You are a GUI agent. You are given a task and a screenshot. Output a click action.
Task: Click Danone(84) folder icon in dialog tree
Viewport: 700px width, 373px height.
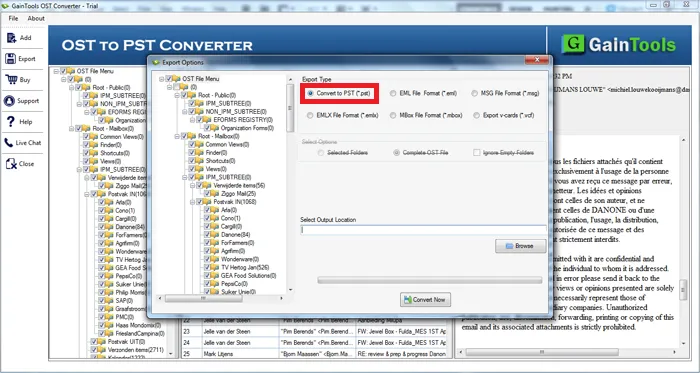pos(215,235)
